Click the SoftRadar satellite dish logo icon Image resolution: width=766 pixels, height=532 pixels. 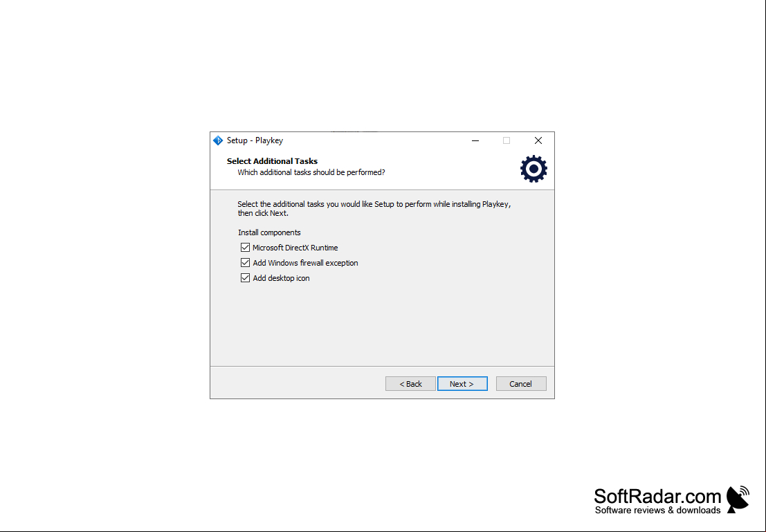click(x=738, y=499)
